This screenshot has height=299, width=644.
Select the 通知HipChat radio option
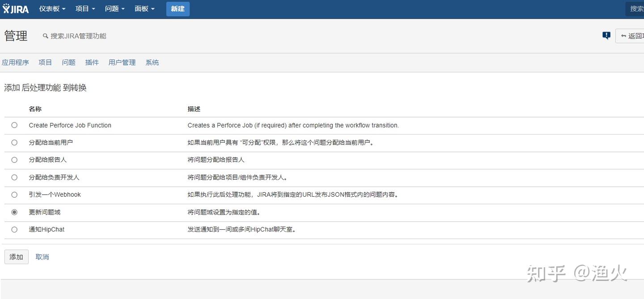point(14,230)
